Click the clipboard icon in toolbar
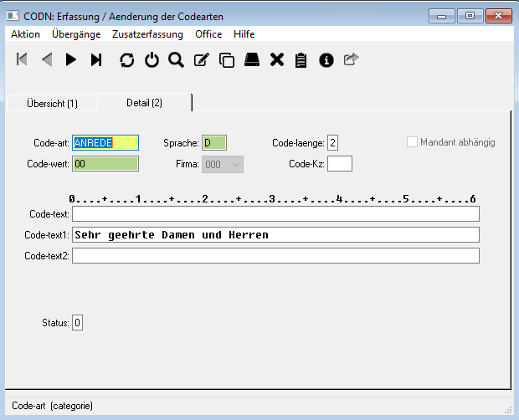519x420 pixels. pos(301,59)
